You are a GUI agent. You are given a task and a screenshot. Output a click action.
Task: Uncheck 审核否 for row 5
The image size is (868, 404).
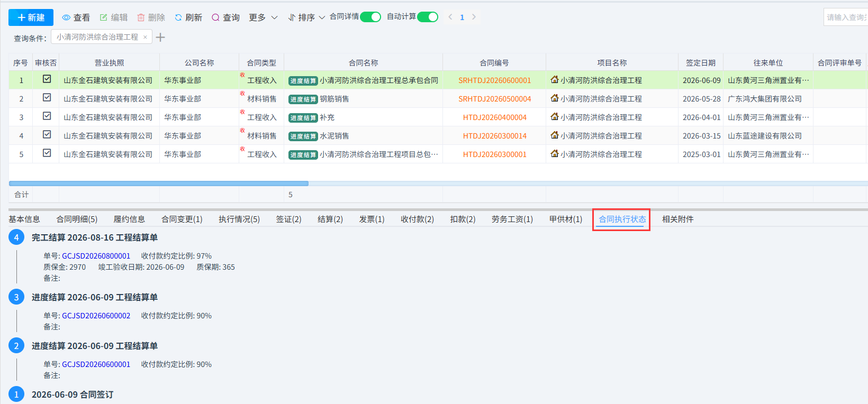click(47, 153)
